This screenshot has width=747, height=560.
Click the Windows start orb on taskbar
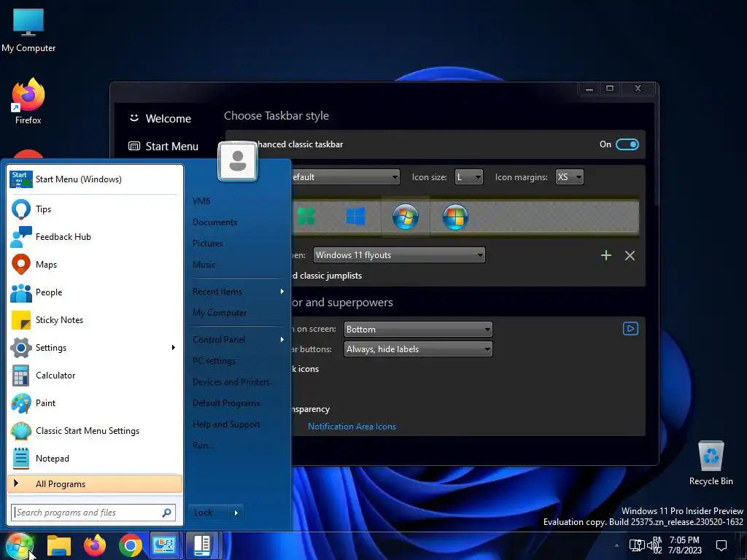pyautogui.click(x=20, y=545)
